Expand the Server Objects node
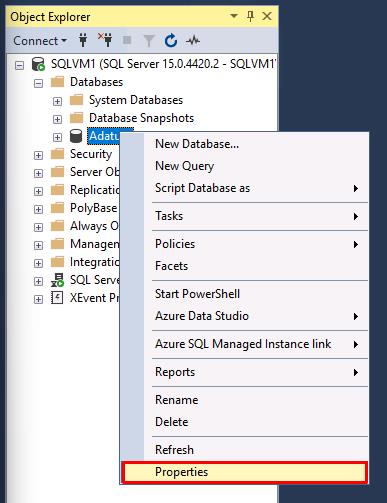 coord(39,173)
